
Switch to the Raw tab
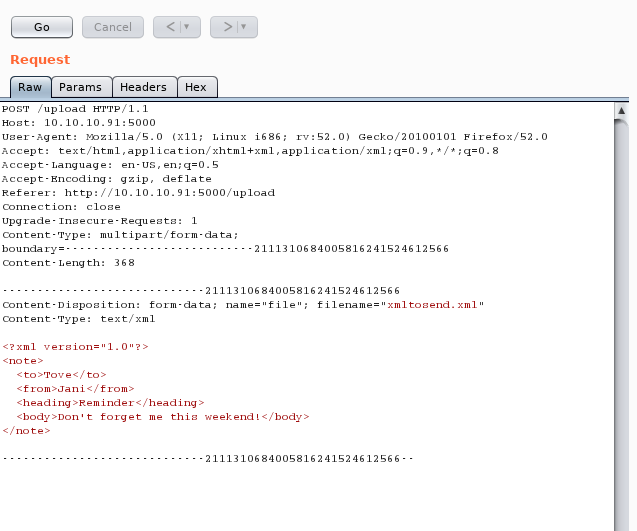(30, 87)
